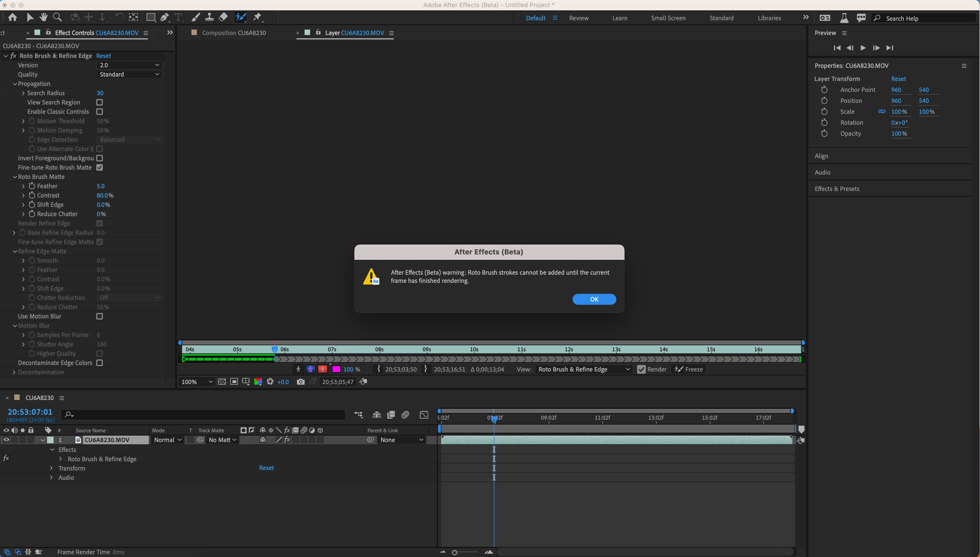
Task: Switch to the Review workspace
Action: coord(579,18)
